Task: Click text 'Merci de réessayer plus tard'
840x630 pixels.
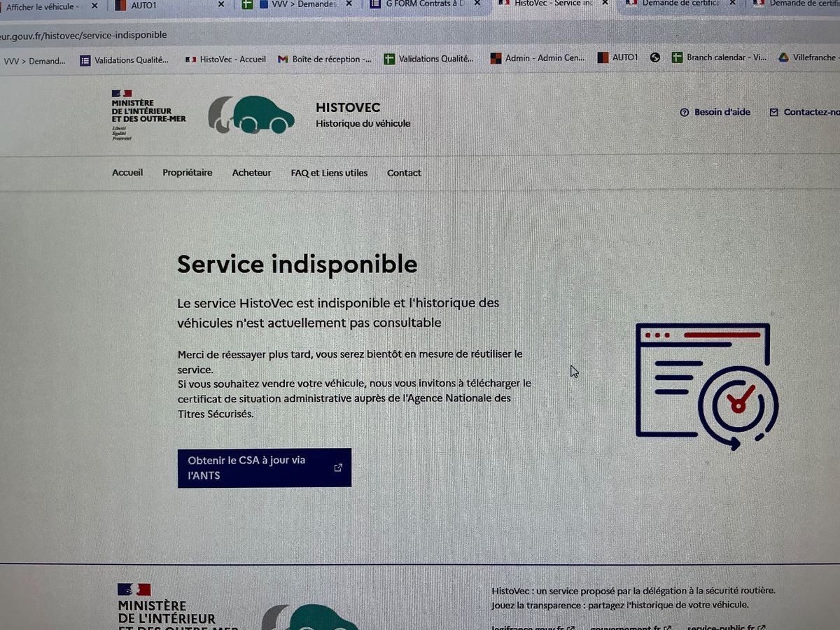Action: 244,354
